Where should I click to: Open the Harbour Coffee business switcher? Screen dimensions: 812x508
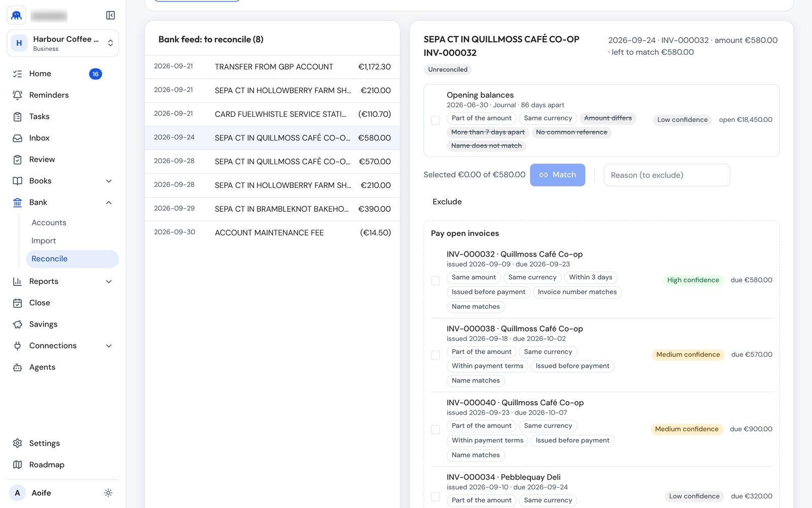pos(63,43)
